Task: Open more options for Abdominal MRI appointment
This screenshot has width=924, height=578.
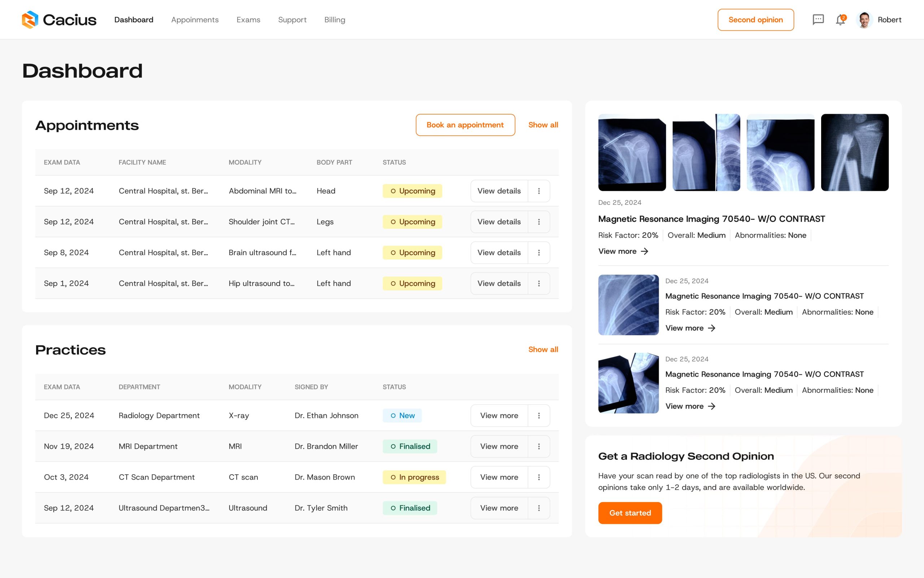Action: pyautogui.click(x=539, y=191)
